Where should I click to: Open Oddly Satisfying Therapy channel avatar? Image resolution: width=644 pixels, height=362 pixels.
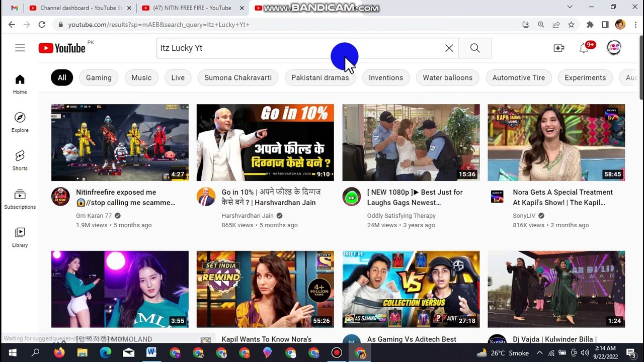pos(352,197)
